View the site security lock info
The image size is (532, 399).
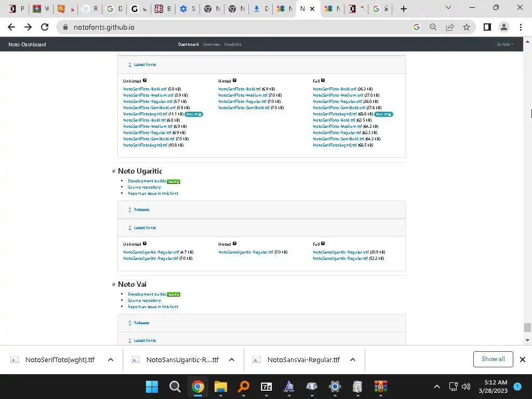pos(65,27)
